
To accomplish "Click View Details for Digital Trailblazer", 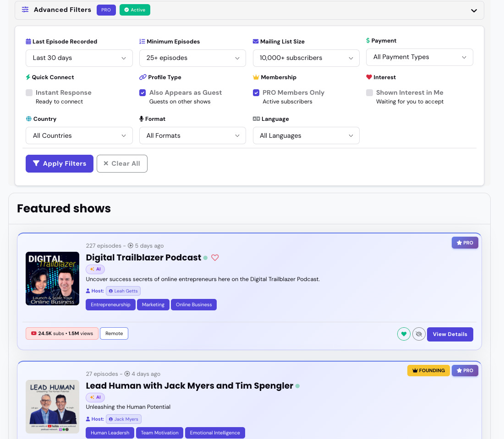I will tap(450, 334).
